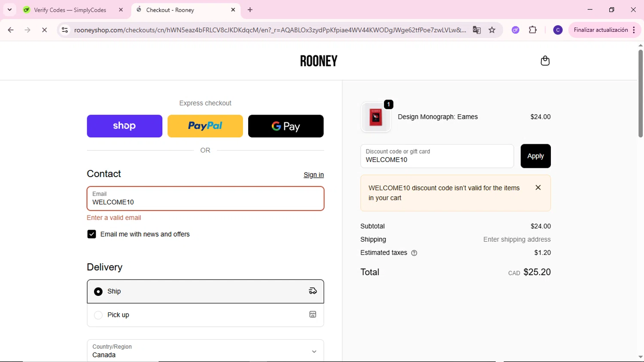
Task: Open the shopping bag cart icon
Action: click(x=545, y=61)
